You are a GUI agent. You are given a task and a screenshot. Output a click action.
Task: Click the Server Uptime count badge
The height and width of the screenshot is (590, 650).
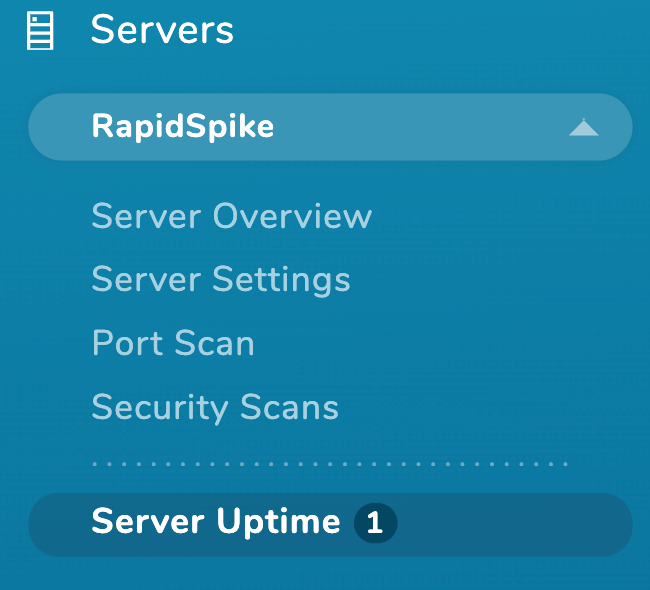(x=375, y=523)
